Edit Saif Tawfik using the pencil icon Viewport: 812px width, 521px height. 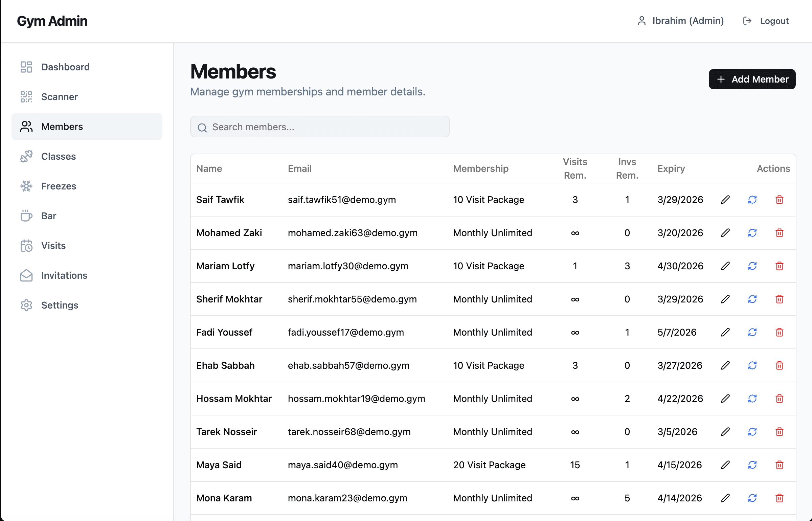[725, 200]
